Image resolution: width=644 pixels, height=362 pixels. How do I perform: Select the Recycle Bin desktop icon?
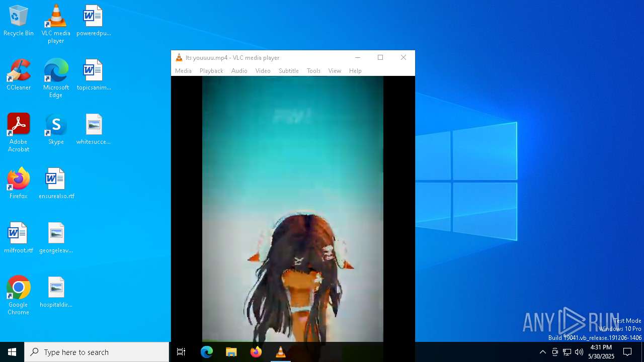pos(19,21)
